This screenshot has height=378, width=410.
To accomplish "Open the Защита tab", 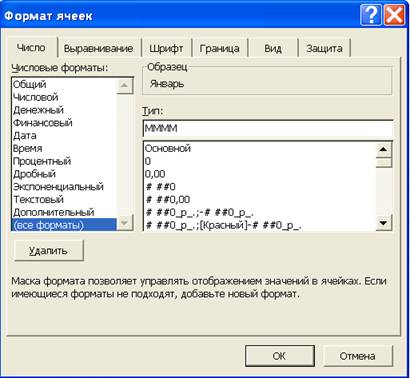I will tap(324, 49).
